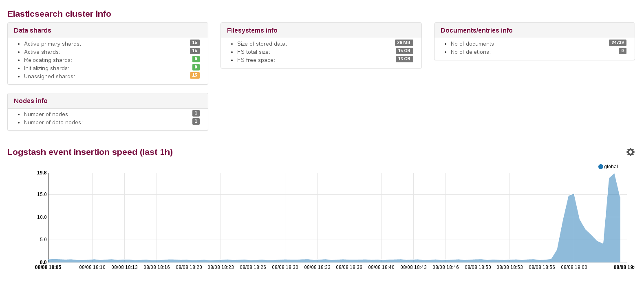Click the global legend label
This screenshot has height=282, width=644.
611,167
